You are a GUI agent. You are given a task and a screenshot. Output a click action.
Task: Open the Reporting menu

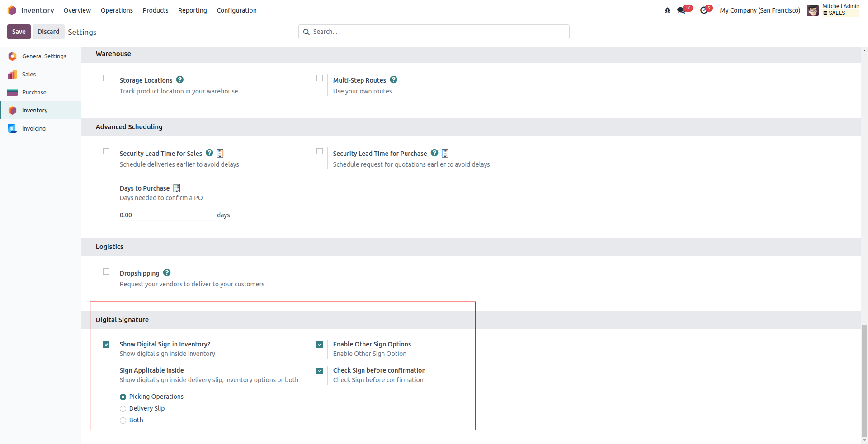point(192,10)
